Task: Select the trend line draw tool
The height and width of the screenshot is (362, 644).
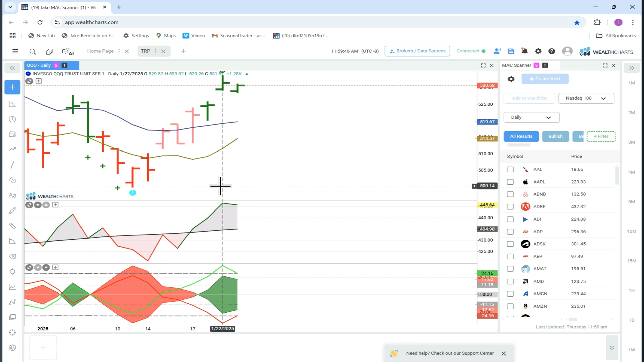Action: (x=12, y=165)
